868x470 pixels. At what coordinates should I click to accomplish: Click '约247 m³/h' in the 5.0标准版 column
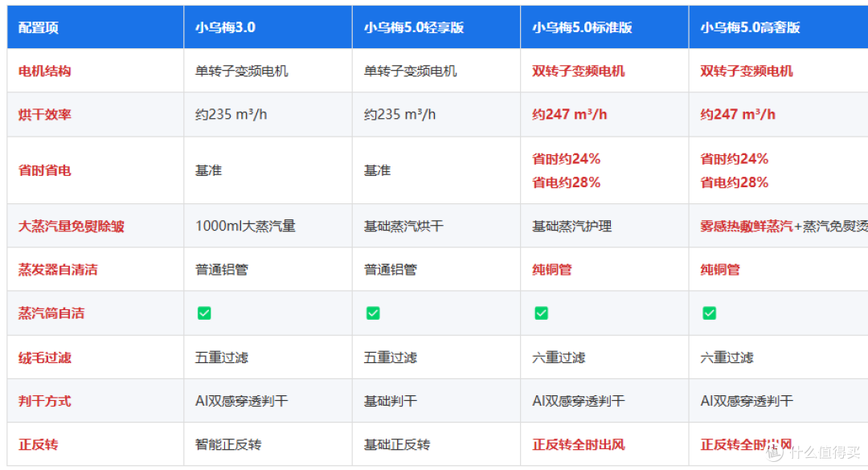tap(570, 115)
